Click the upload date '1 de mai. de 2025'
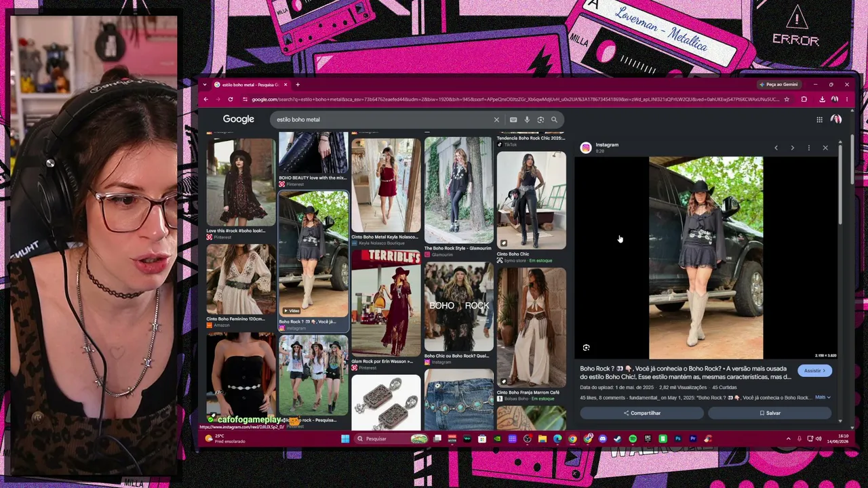The width and height of the screenshot is (868, 488). pyautogui.click(x=633, y=388)
